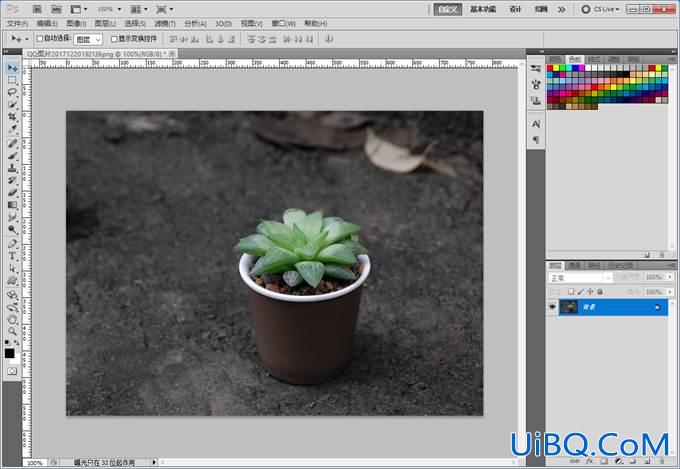
Task: Close the QQ图片 document tab
Action: pos(172,53)
